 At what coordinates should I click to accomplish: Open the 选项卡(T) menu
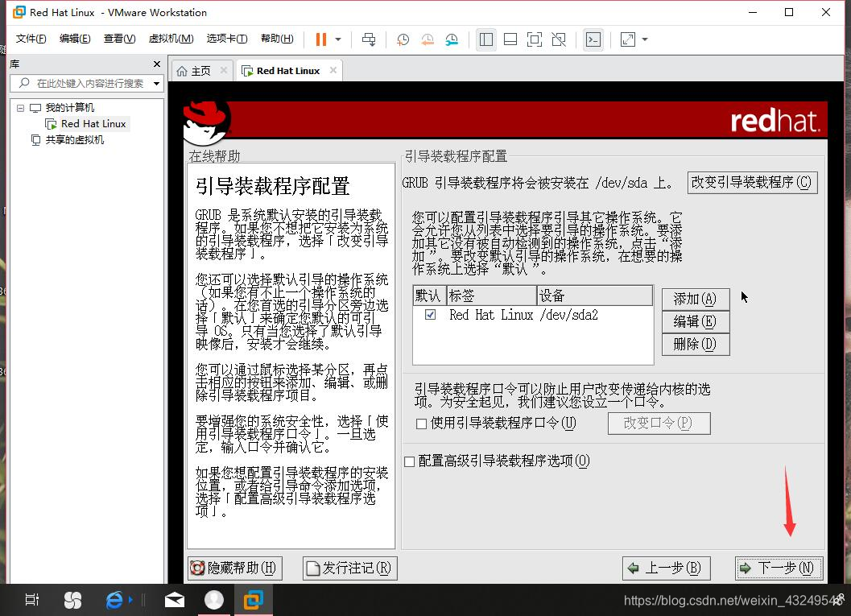tap(227, 39)
